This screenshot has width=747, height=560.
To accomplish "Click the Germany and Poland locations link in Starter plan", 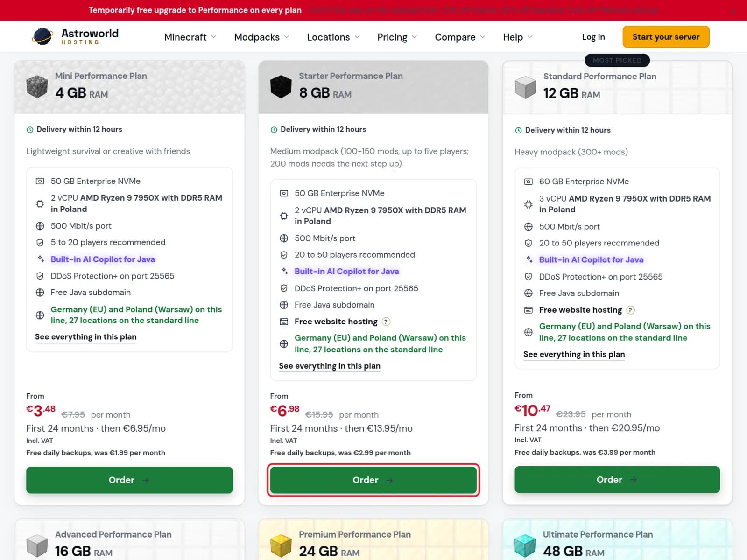I will point(380,344).
